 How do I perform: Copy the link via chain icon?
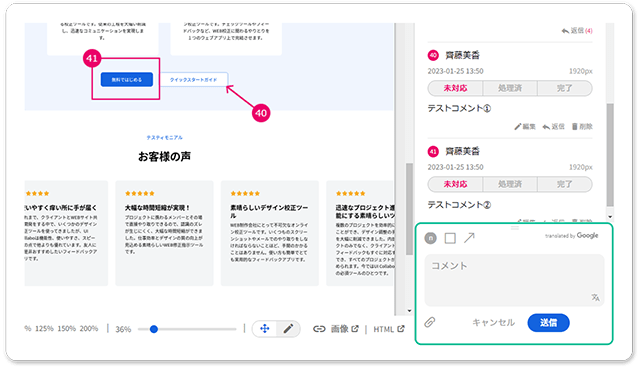pyautogui.click(x=319, y=329)
